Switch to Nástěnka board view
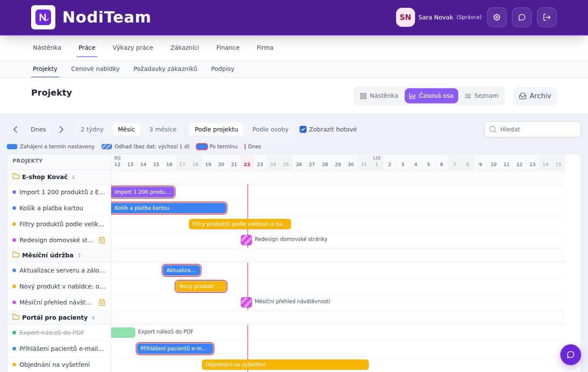The height and width of the screenshot is (372, 588). 379,96
